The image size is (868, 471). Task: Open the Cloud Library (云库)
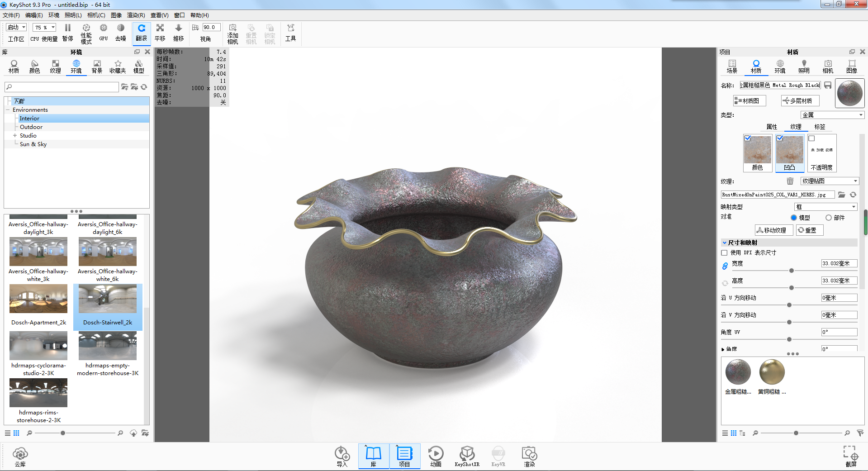coord(20,457)
